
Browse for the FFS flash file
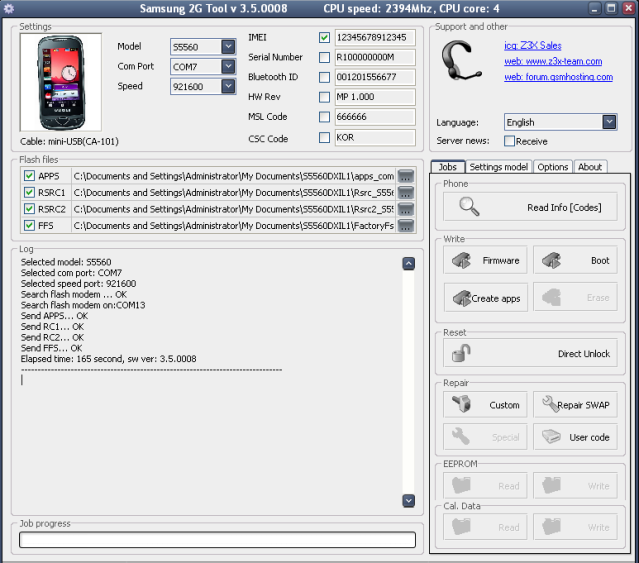[x=406, y=226]
